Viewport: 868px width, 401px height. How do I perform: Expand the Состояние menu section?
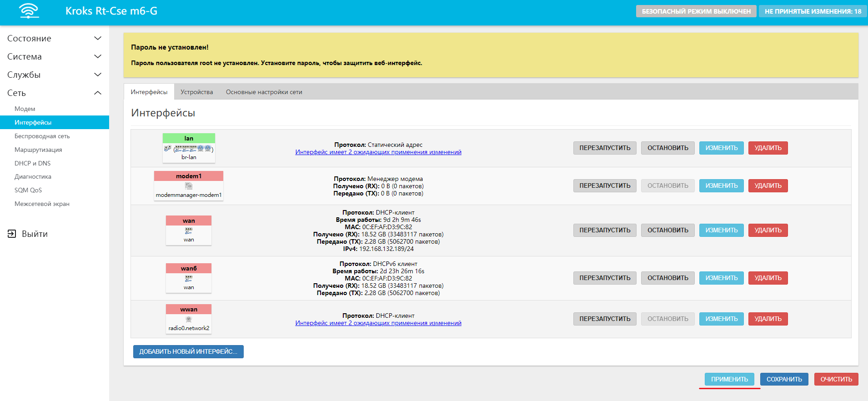pos(97,38)
